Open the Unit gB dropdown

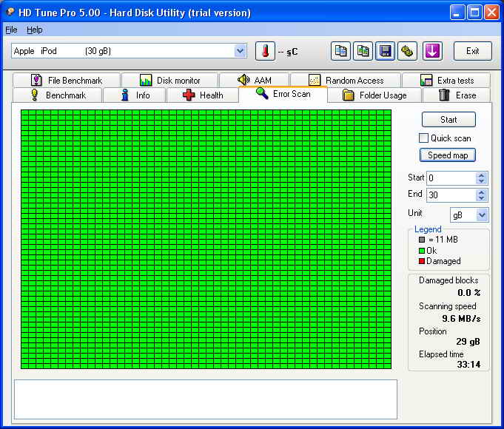tap(482, 214)
